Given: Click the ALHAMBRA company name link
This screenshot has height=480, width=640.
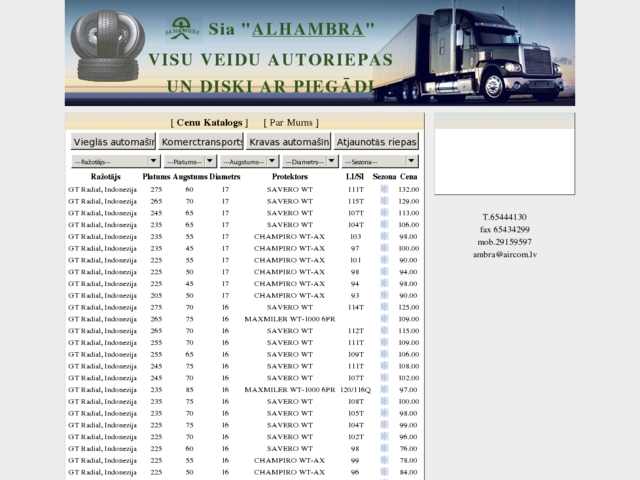Looking at the screenshot, I should (x=308, y=29).
